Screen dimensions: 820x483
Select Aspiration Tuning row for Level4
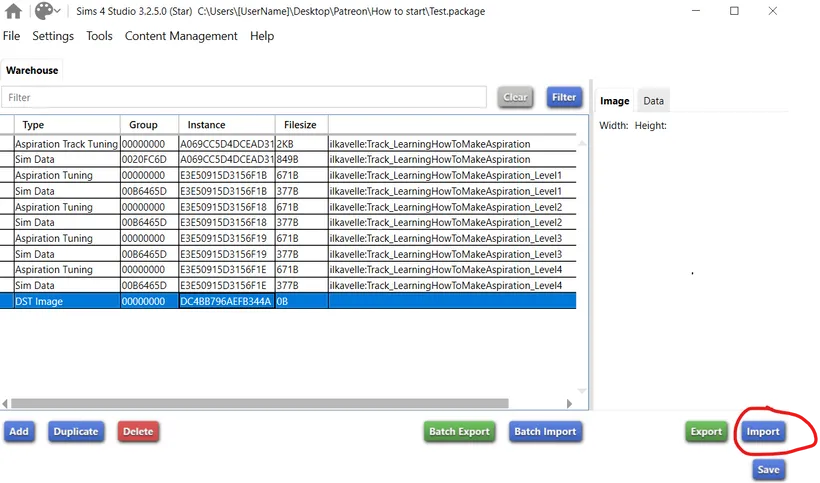pyautogui.click(x=288, y=270)
